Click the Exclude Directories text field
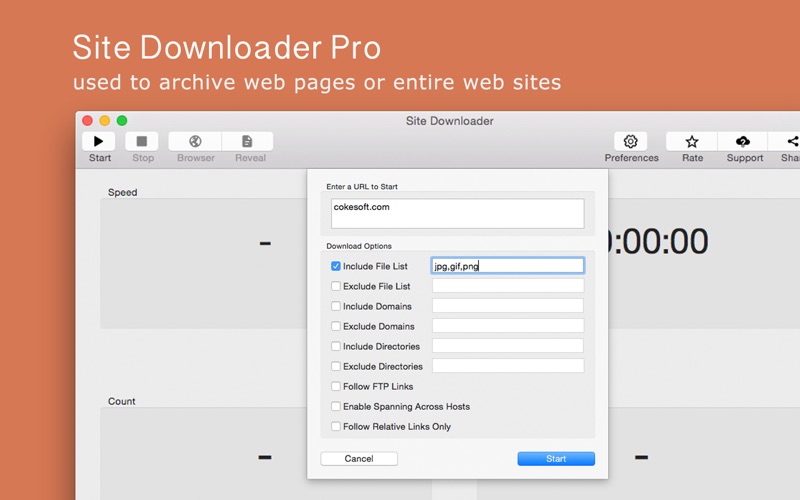The height and width of the screenshot is (500, 800). tap(508, 365)
